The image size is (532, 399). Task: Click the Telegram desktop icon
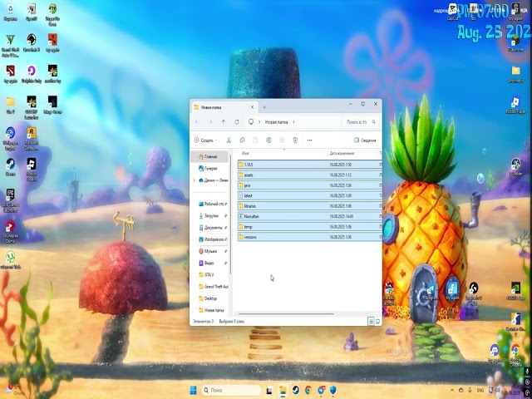(x=431, y=292)
